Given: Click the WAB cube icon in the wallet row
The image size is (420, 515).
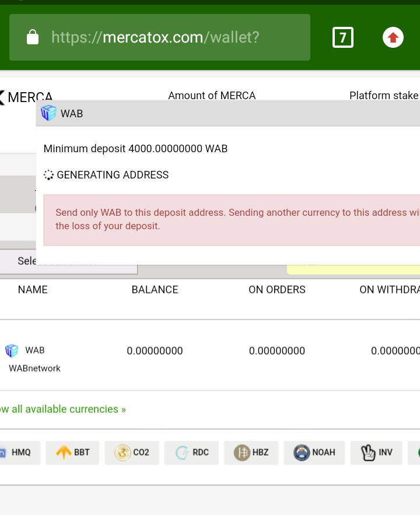Looking at the screenshot, I should (x=12, y=351).
